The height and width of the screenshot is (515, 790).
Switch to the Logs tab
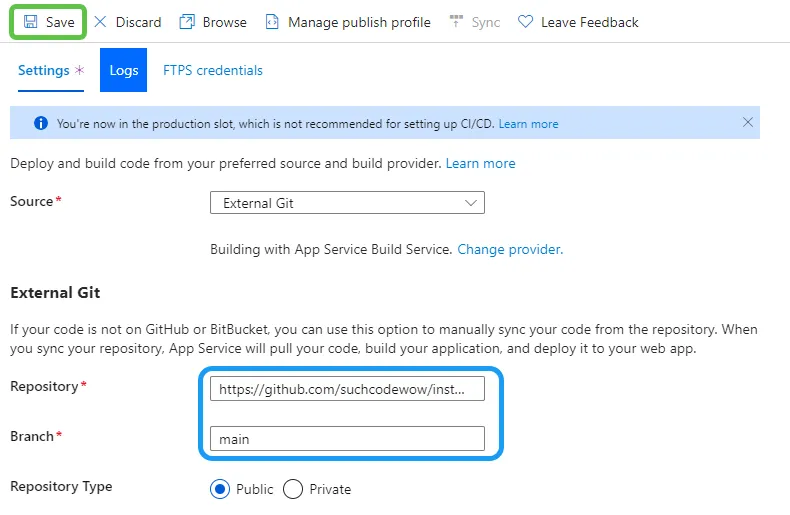123,70
